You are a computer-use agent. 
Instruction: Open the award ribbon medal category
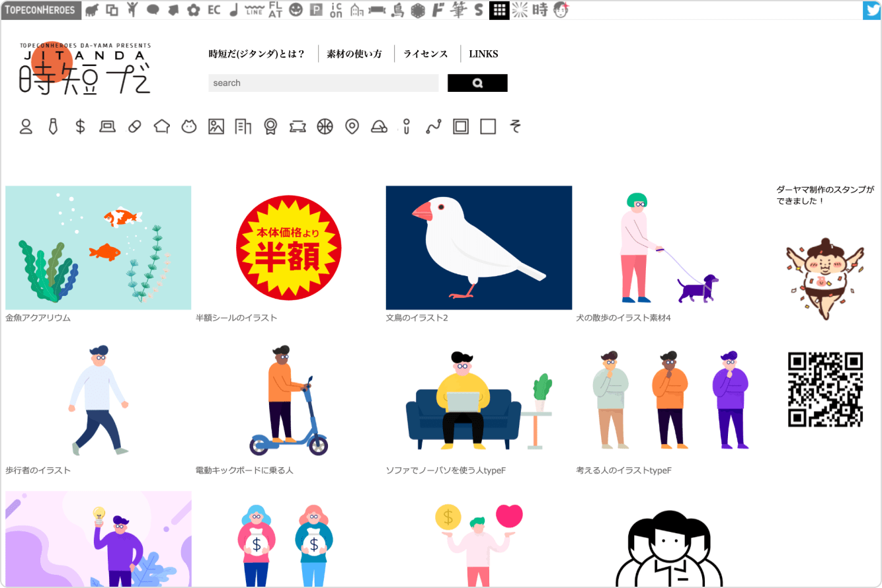point(270,126)
